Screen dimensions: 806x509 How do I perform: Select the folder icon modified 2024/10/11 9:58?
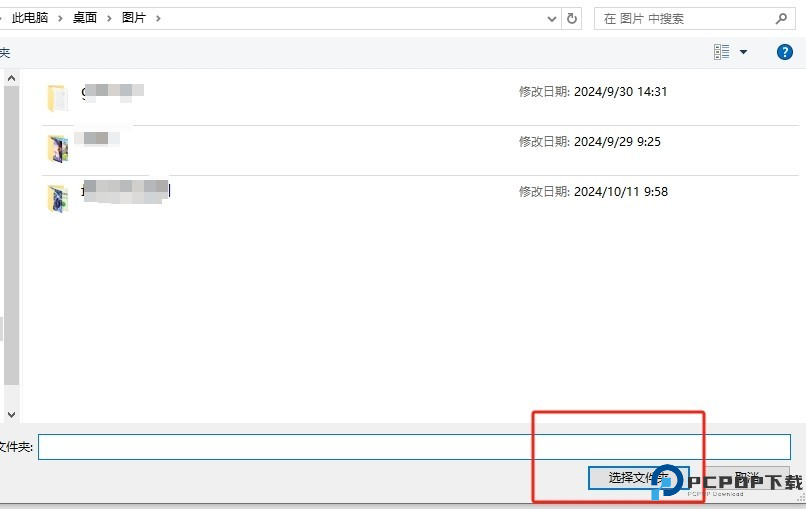[57, 198]
